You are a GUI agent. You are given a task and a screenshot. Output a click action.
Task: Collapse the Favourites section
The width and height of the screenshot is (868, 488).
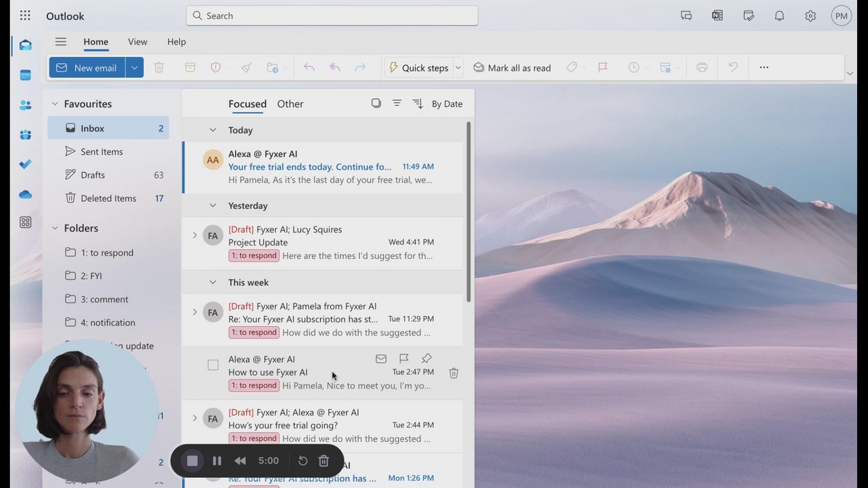tap(55, 104)
